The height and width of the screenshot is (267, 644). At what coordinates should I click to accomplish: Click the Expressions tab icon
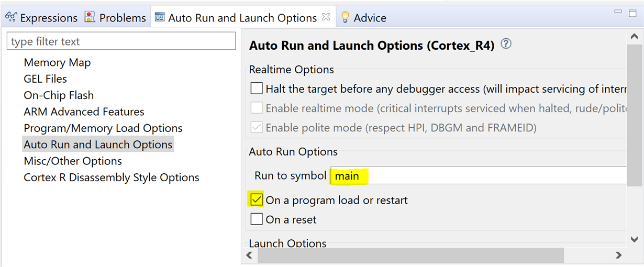click(x=11, y=17)
